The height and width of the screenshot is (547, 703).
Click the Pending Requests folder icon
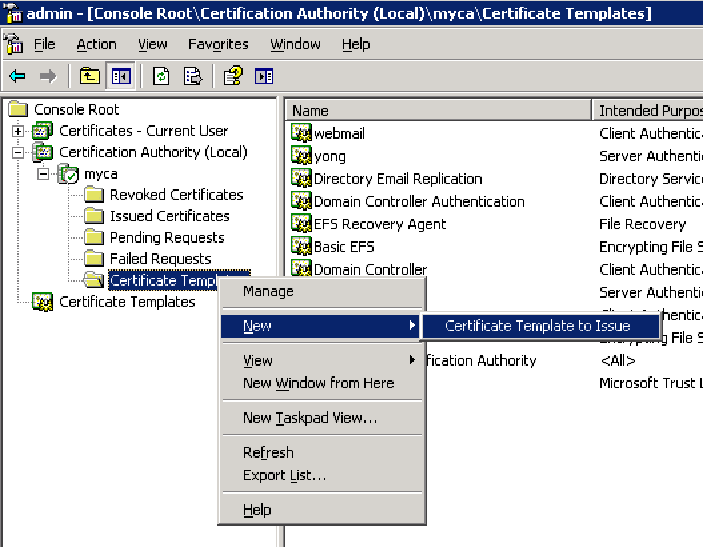(x=94, y=238)
